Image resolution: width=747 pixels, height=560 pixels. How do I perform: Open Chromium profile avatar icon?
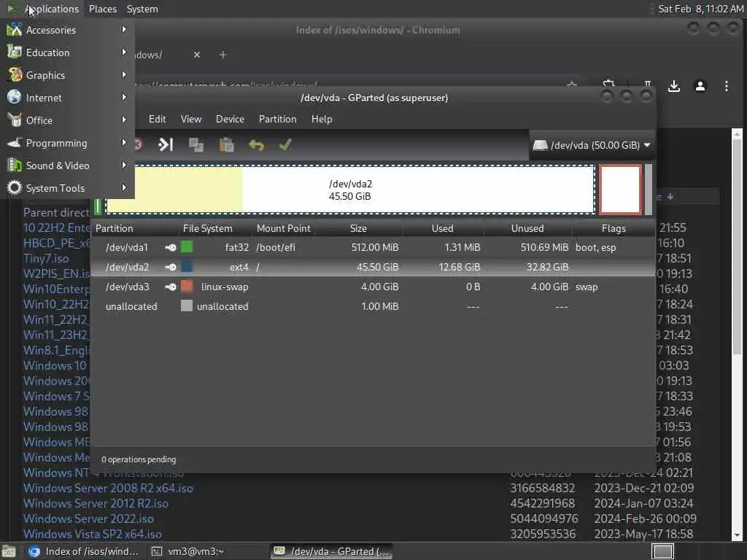(700, 86)
